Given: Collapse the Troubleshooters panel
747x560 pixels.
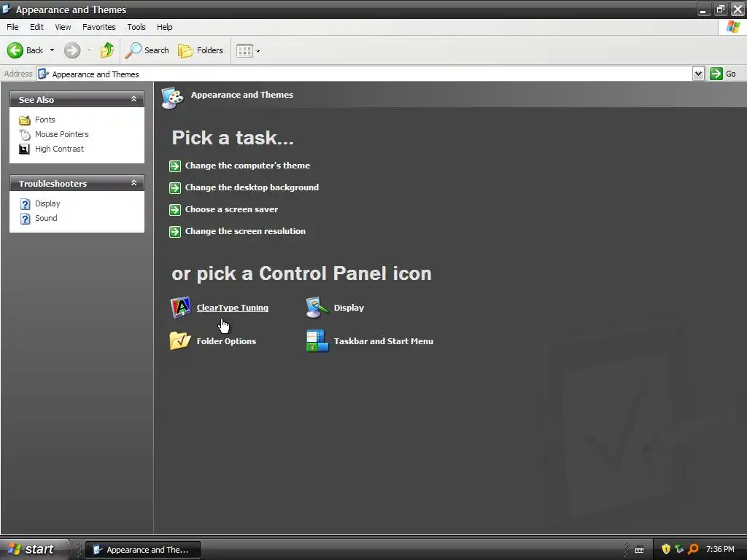Looking at the screenshot, I should pyautogui.click(x=134, y=183).
